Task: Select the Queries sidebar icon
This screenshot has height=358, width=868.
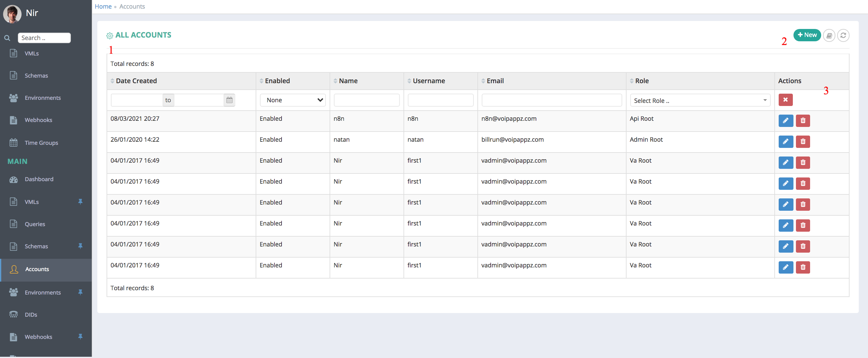Action: pos(14,224)
